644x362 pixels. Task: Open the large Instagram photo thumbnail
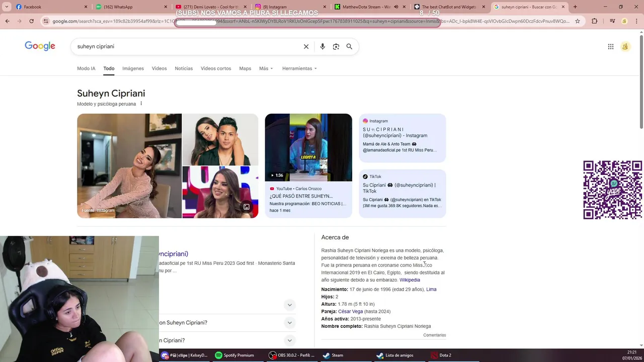tap(129, 166)
